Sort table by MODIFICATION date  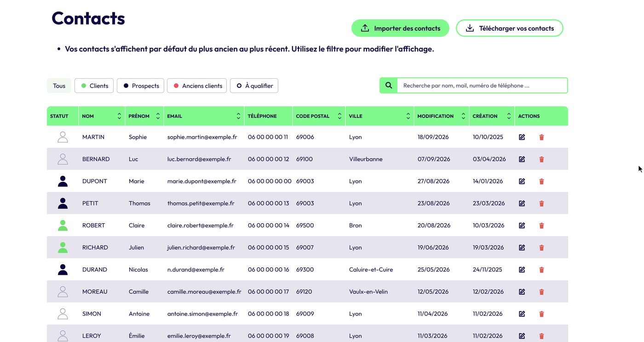click(x=463, y=116)
